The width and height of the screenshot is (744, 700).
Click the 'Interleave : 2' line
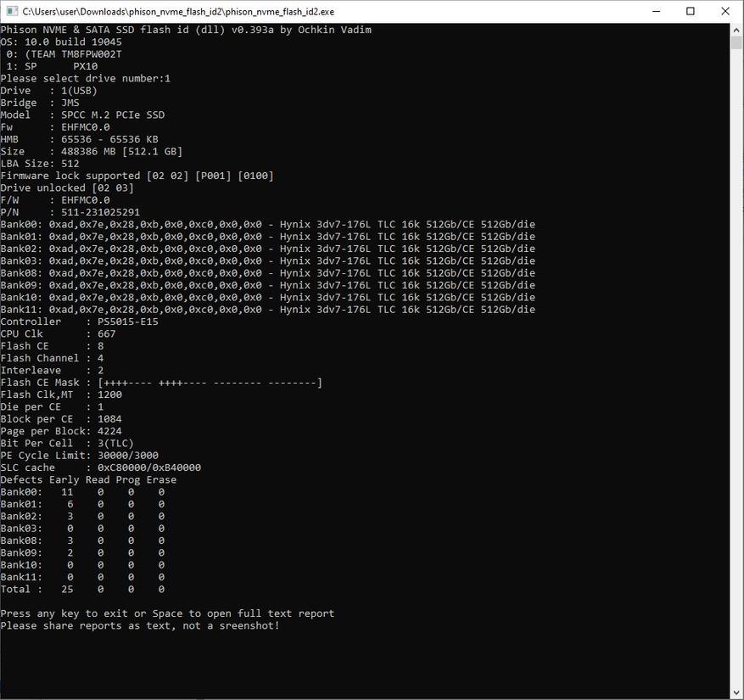(x=53, y=370)
